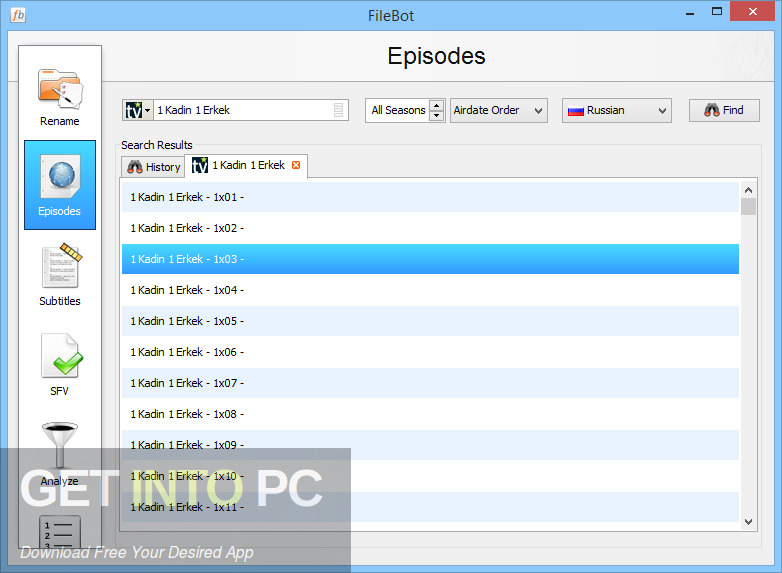Viewport: 782px width, 573px height.
Task: Select episode row 1x09
Action: tap(430, 445)
